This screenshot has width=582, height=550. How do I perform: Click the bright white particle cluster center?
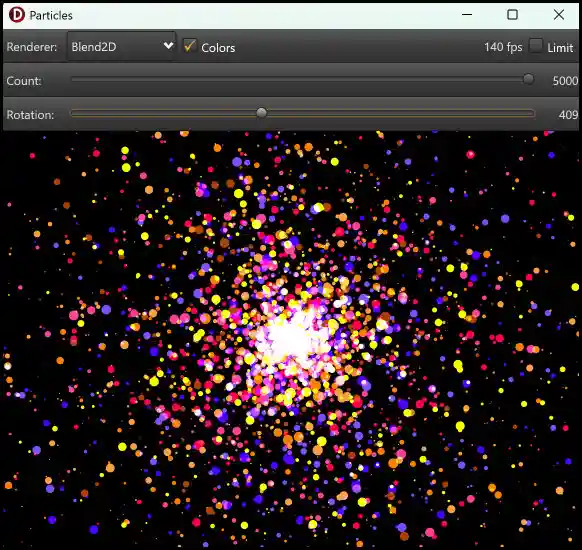pos(291,340)
